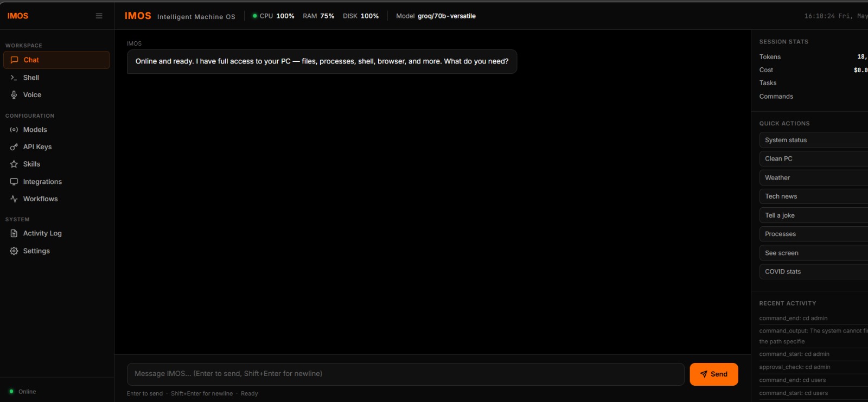Click the Shell terminal icon in sidebar

click(14, 78)
